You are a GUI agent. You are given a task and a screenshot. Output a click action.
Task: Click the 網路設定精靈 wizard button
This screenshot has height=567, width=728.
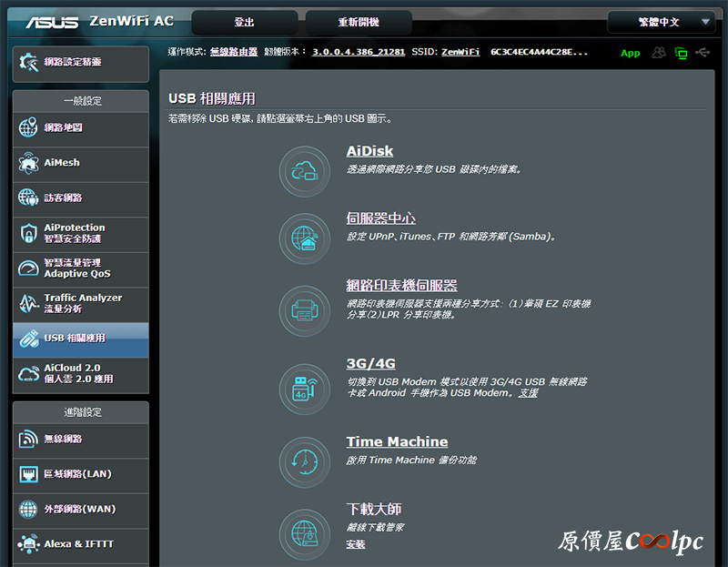[81, 64]
